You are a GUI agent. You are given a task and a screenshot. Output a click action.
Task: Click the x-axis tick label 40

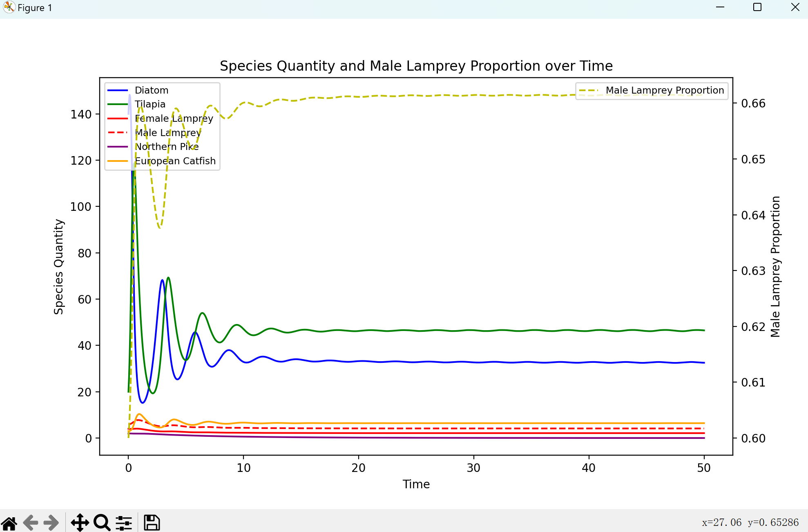pos(589,468)
